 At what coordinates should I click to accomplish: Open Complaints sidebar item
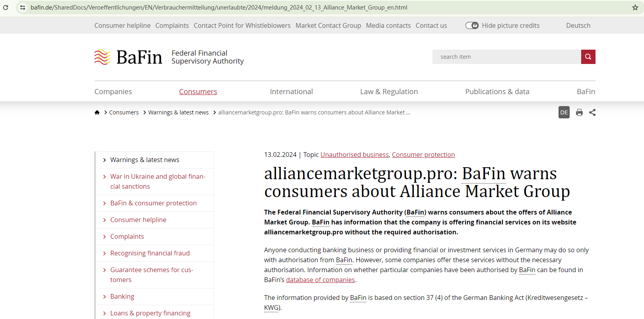point(127,236)
